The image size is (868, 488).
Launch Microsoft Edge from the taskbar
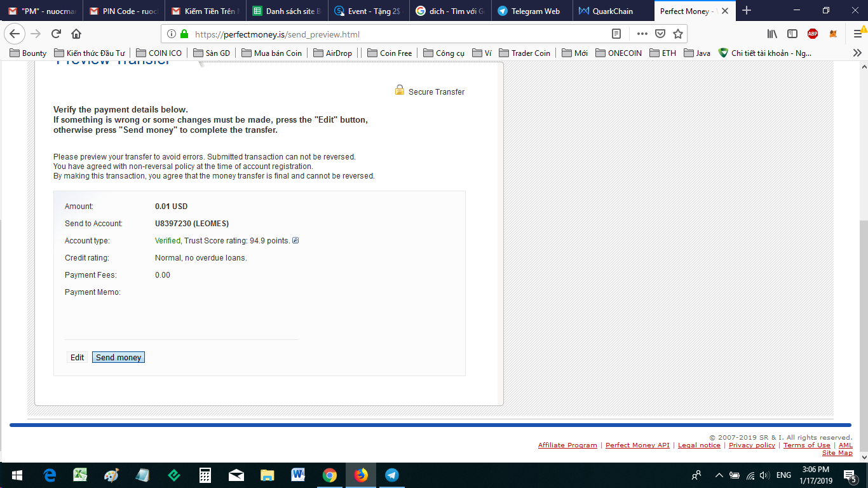point(50,475)
